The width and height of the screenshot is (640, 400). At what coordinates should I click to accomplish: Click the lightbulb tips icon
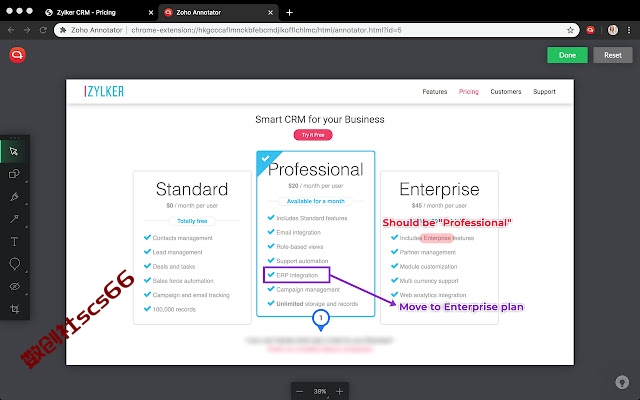point(622,382)
